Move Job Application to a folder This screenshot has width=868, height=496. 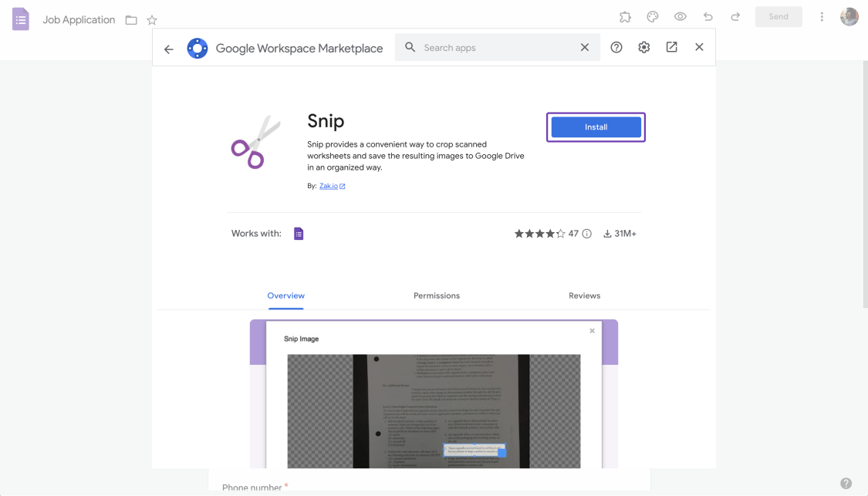coord(131,21)
